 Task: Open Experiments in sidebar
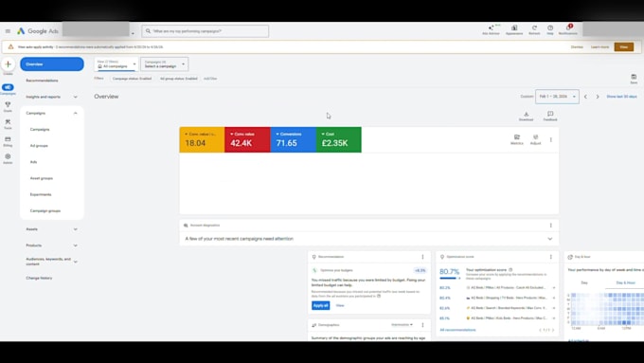[41, 194]
